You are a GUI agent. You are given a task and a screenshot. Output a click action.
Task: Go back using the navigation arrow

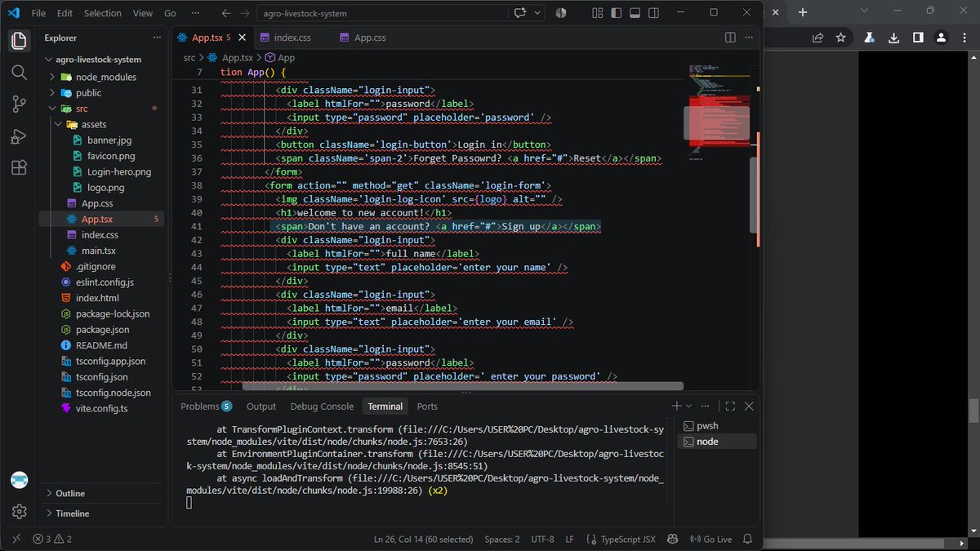(226, 13)
